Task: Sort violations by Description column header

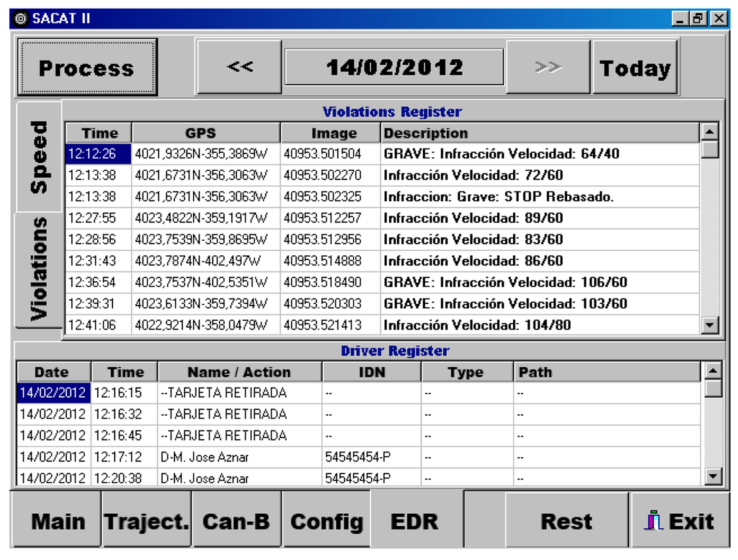Action: (539, 133)
